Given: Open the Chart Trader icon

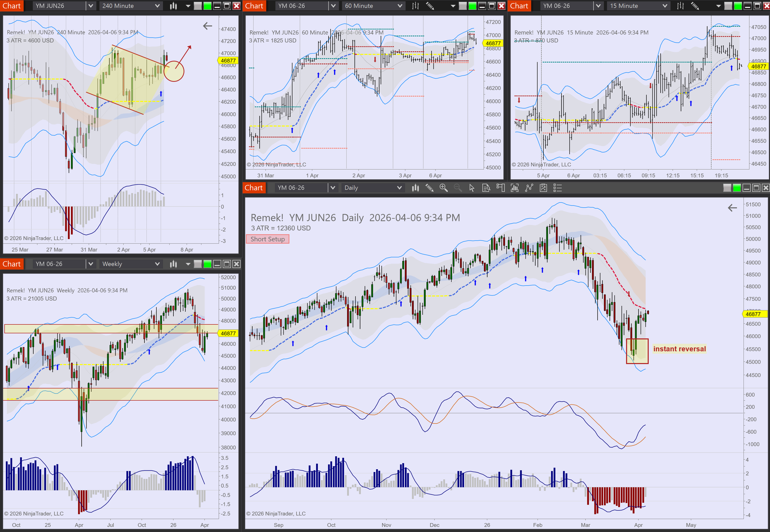Looking at the screenshot, I should (x=500, y=188).
